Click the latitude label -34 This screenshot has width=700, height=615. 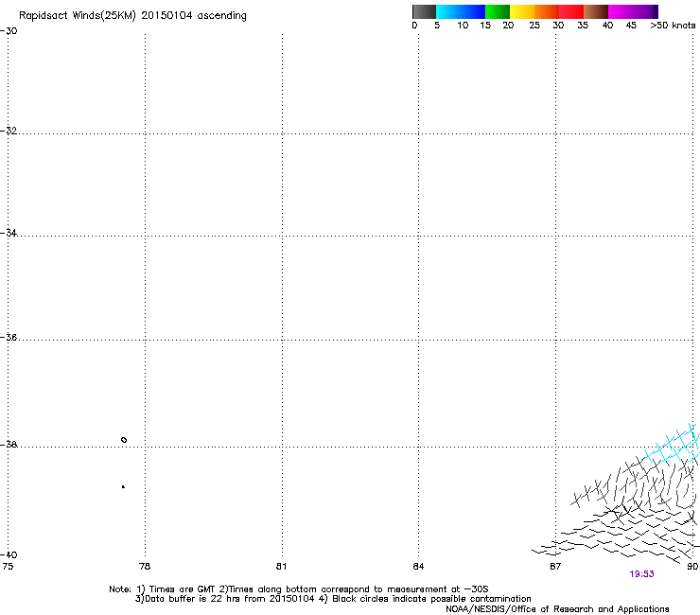click(x=9, y=233)
